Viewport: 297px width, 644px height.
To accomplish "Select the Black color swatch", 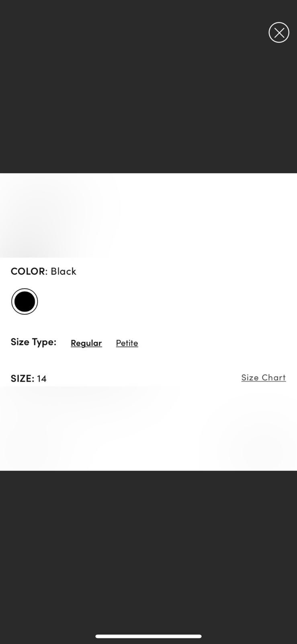I will click(x=25, y=301).
